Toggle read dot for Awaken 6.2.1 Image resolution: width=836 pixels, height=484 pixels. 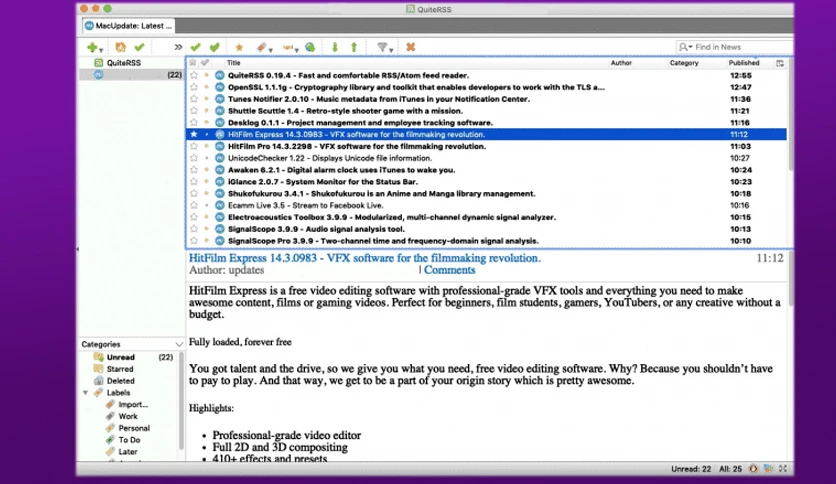(x=207, y=170)
